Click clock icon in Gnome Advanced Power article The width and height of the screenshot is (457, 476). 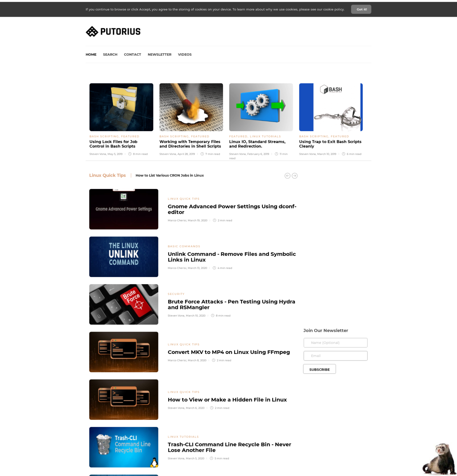coord(214,220)
